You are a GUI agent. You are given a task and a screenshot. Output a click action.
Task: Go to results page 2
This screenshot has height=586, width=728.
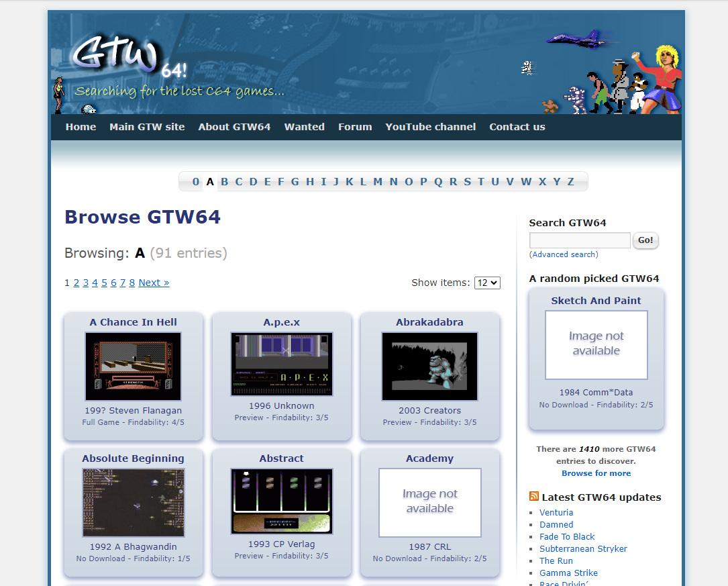[x=76, y=283]
